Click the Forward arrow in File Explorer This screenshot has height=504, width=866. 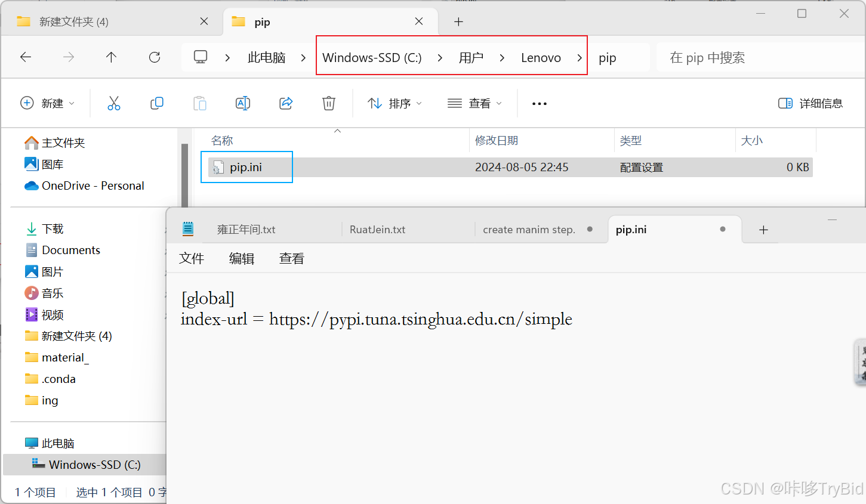[x=69, y=57]
